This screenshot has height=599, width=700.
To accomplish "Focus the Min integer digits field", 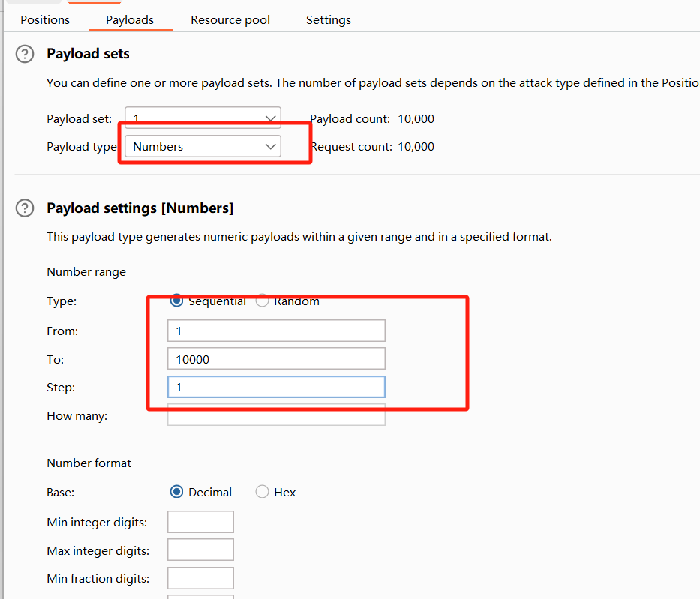I will pos(200,522).
